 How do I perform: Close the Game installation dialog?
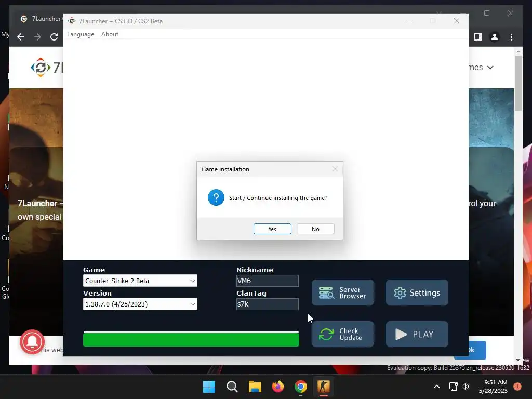[335, 169]
